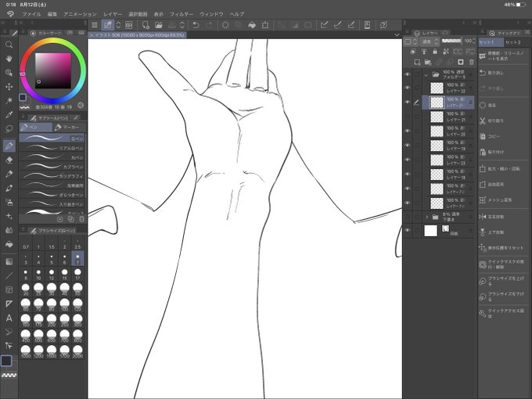Open the canvas tab list chevron

[x=397, y=34]
